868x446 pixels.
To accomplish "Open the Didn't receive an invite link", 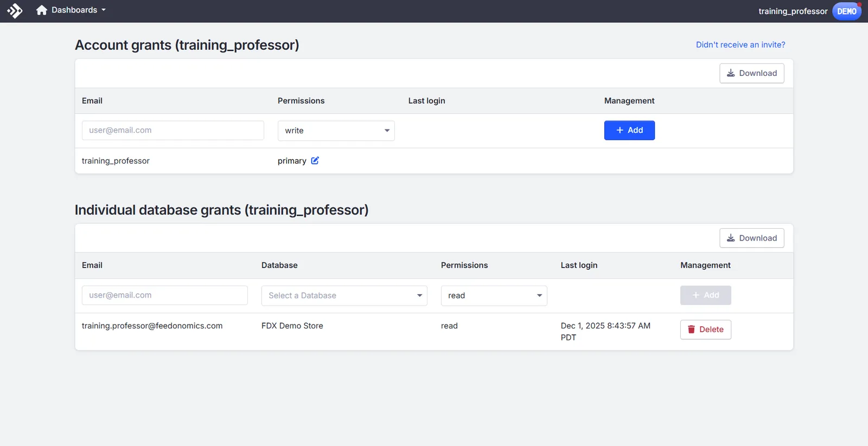I will 741,45.
